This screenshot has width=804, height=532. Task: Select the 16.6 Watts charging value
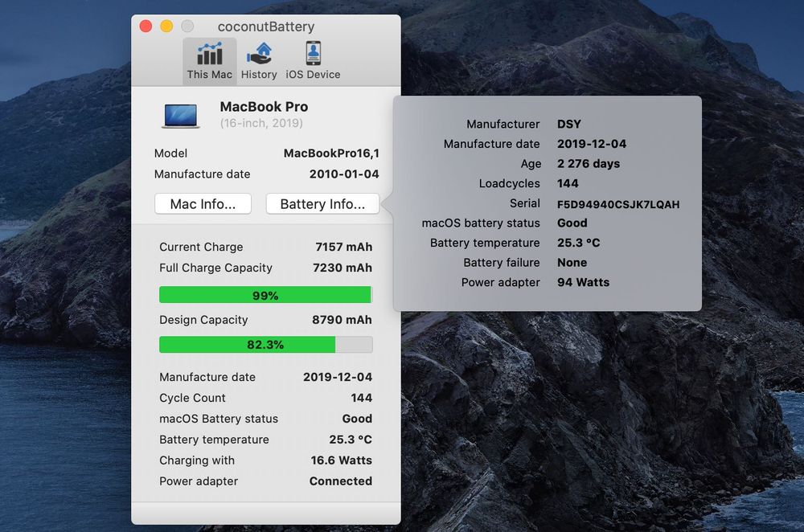coord(342,460)
